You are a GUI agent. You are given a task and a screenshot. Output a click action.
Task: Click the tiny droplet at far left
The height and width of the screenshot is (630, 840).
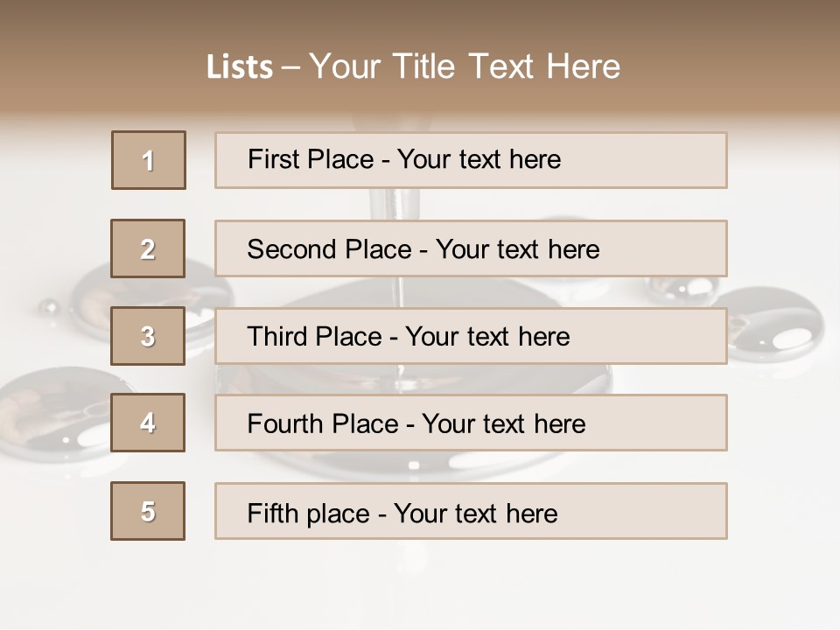48,307
